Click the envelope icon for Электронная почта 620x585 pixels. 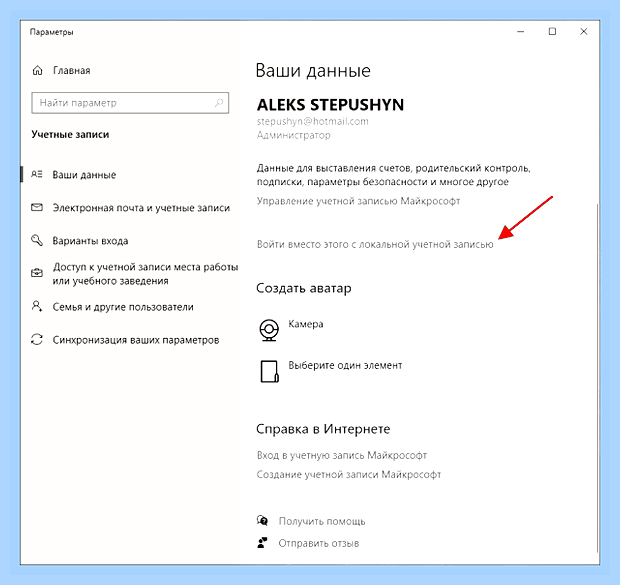[37, 207]
